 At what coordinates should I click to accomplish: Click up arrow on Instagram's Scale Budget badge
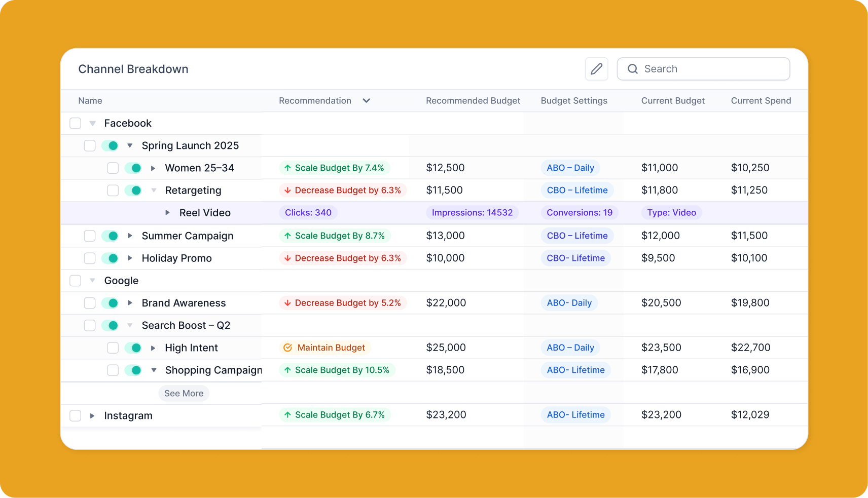click(287, 415)
